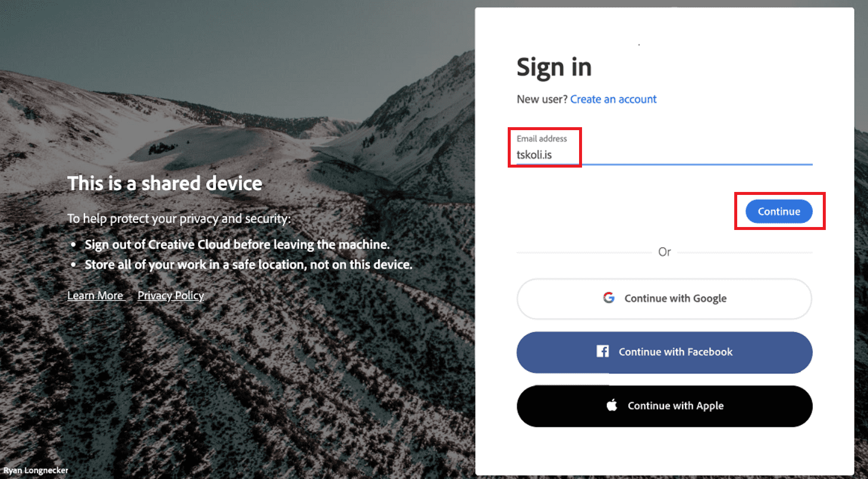Click the Apple logo icon

coord(612,405)
